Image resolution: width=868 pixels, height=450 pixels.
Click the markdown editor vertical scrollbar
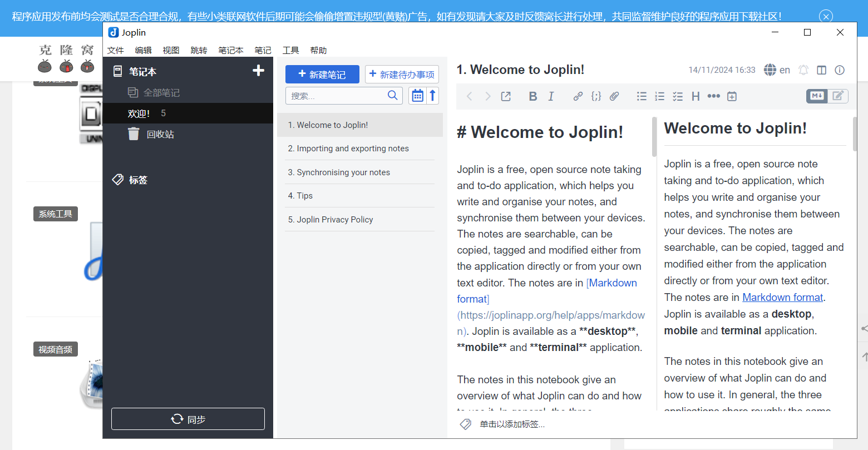pos(654,137)
